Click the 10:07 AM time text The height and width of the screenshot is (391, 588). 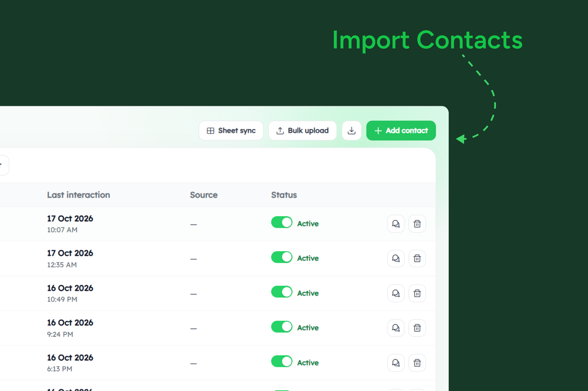pyautogui.click(x=62, y=230)
